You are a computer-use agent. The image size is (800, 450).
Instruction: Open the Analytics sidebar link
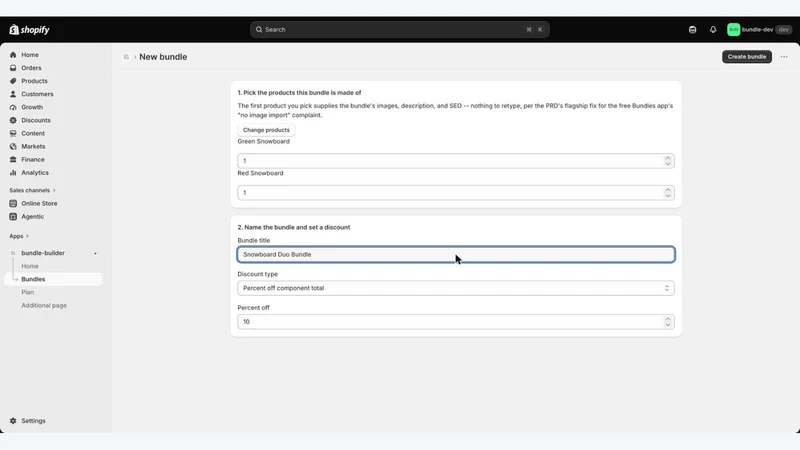click(x=35, y=172)
